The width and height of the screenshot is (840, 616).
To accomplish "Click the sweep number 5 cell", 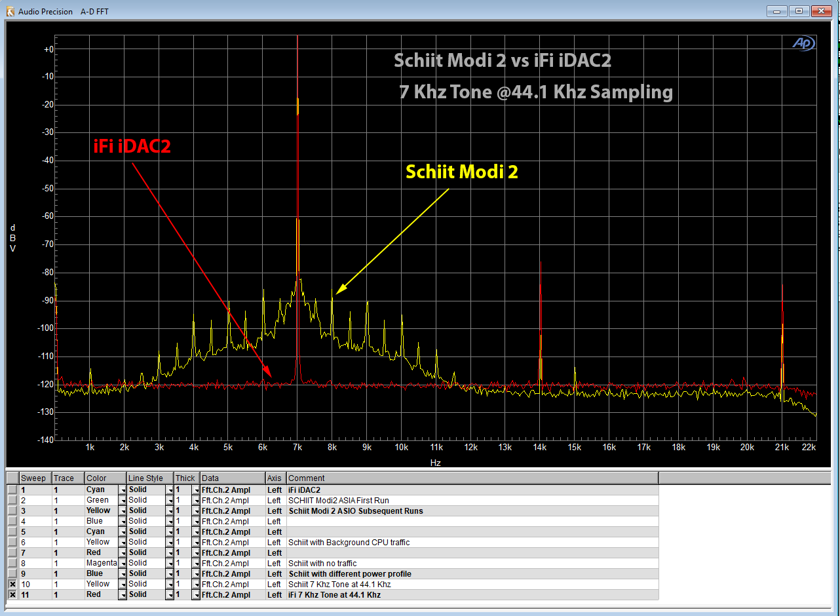I will point(35,531).
